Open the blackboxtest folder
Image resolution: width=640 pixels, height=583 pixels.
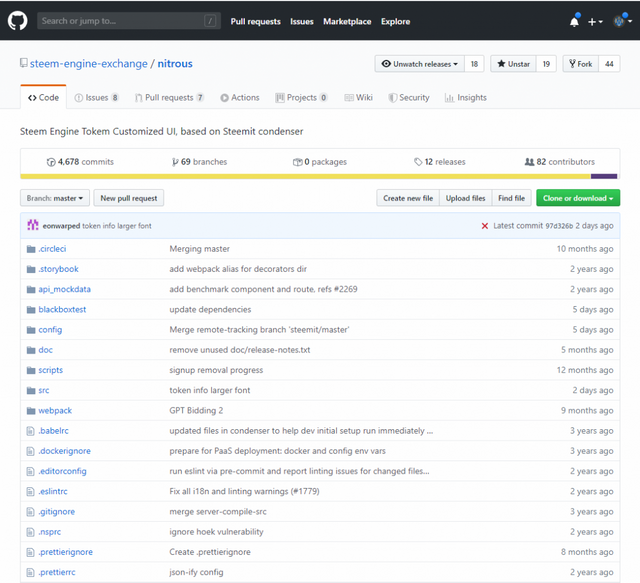click(x=62, y=309)
